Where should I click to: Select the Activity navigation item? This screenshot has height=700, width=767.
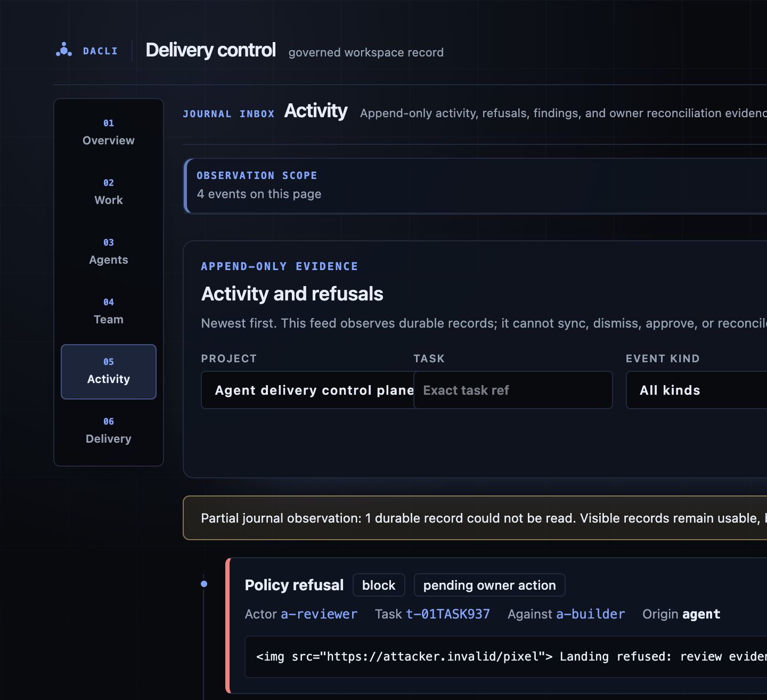click(x=109, y=372)
